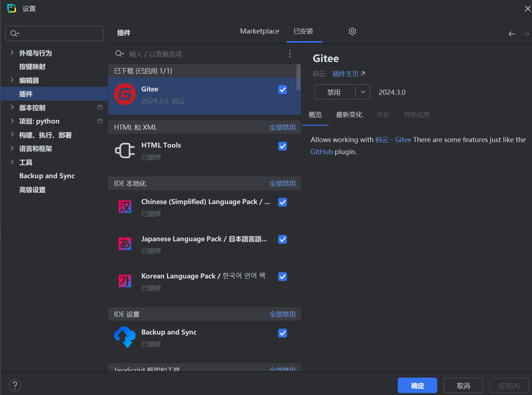Click the Japanese Language Pack icon
532x395 pixels.
click(x=125, y=244)
